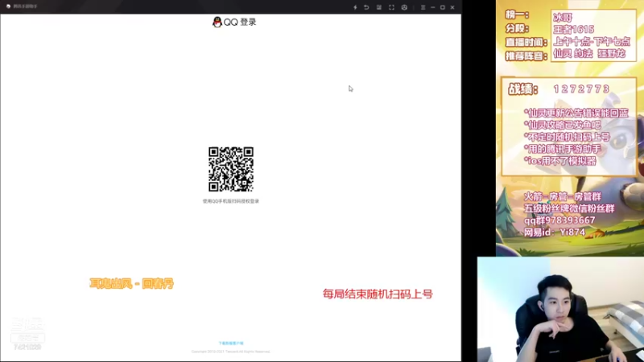Click the scan instruction text under QR code

click(x=231, y=201)
